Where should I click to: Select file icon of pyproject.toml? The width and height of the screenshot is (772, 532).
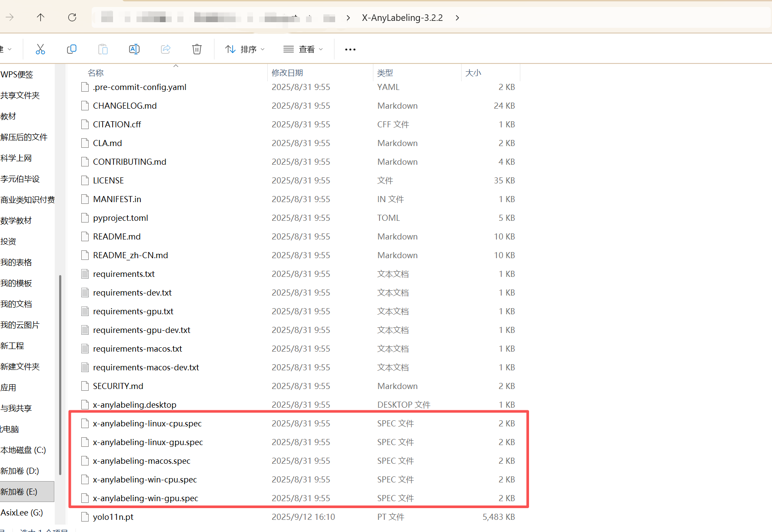[85, 218]
